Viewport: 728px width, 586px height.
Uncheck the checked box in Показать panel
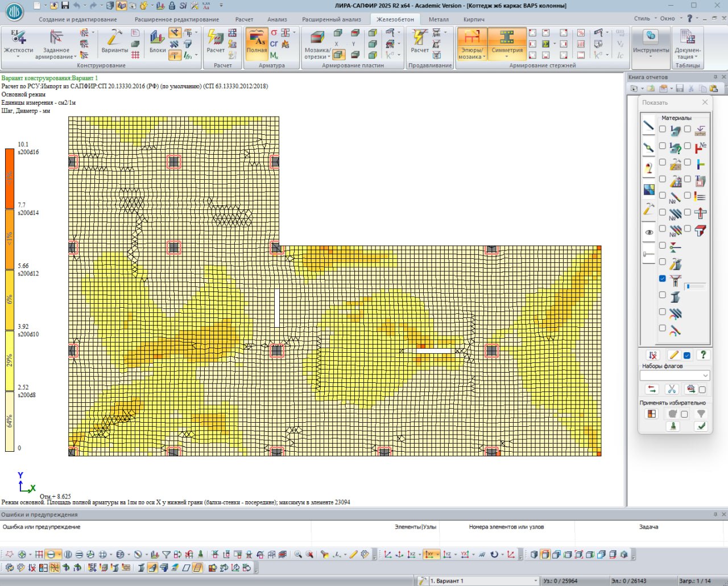tap(662, 279)
